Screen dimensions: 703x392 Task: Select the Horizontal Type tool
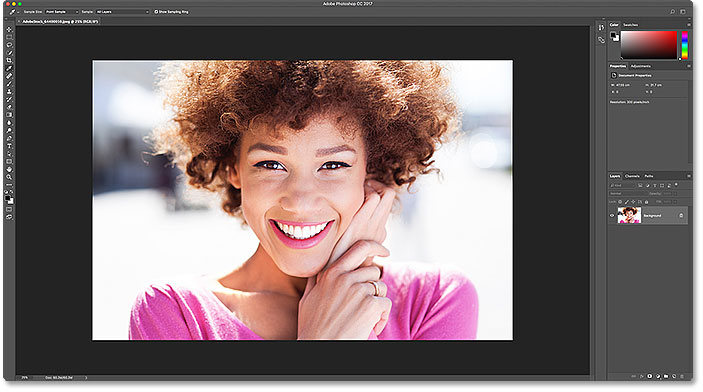9,146
